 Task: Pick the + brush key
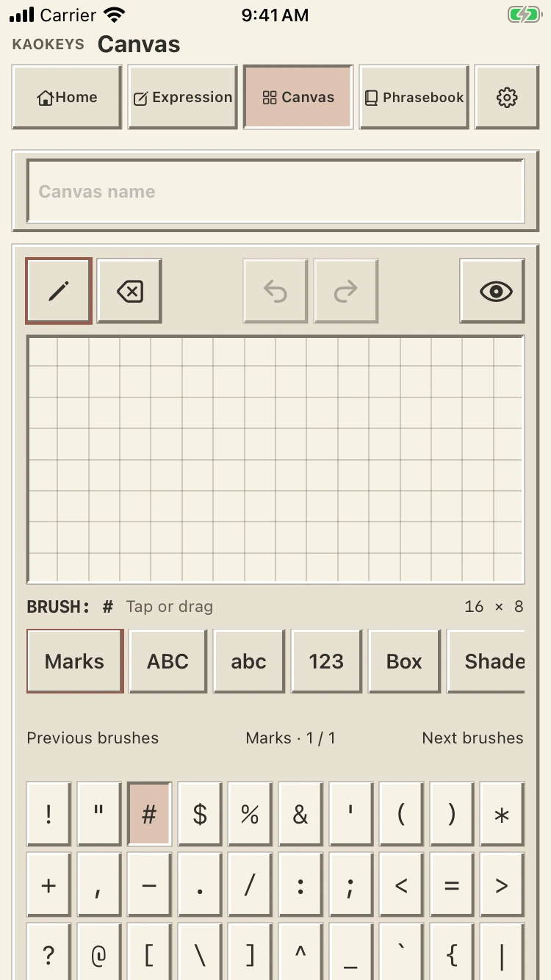pyautogui.click(x=48, y=884)
